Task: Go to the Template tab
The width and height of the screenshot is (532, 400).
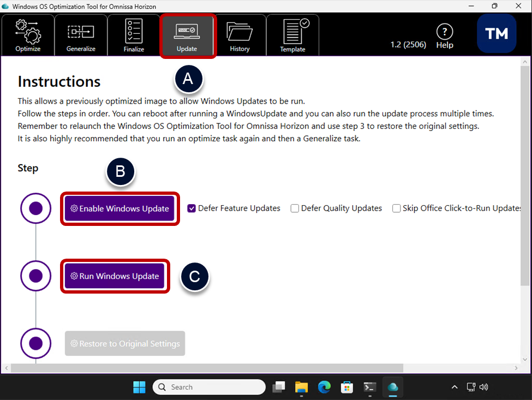Action: coord(293,35)
